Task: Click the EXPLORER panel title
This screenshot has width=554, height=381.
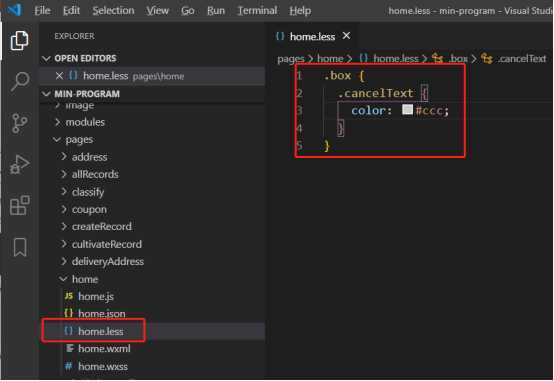Action: pos(75,36)
